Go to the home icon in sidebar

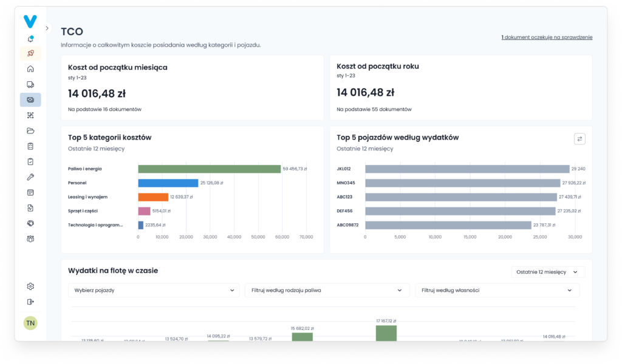point(30,69)
